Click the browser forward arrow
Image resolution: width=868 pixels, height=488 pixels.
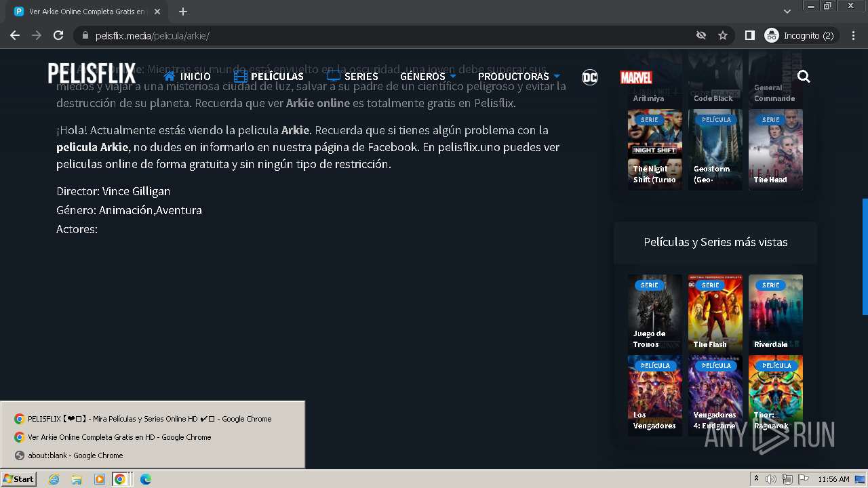(37, 35)
